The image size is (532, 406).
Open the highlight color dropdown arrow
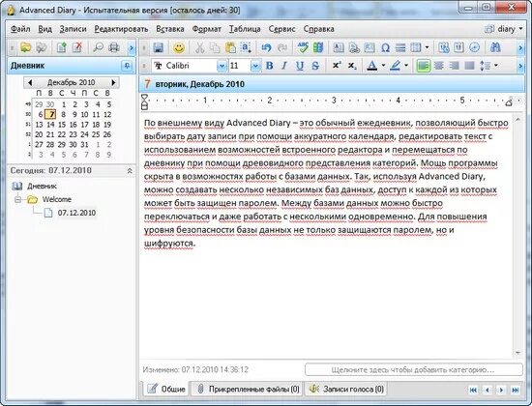406,65
